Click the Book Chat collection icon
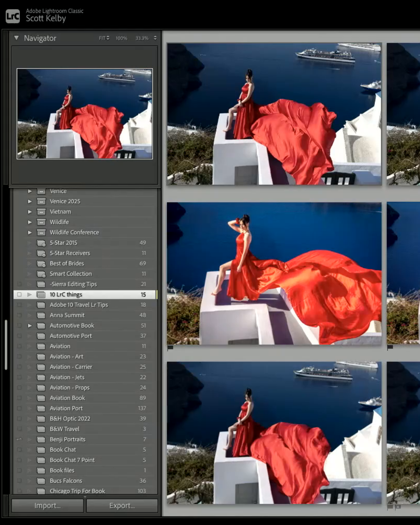 41,450
